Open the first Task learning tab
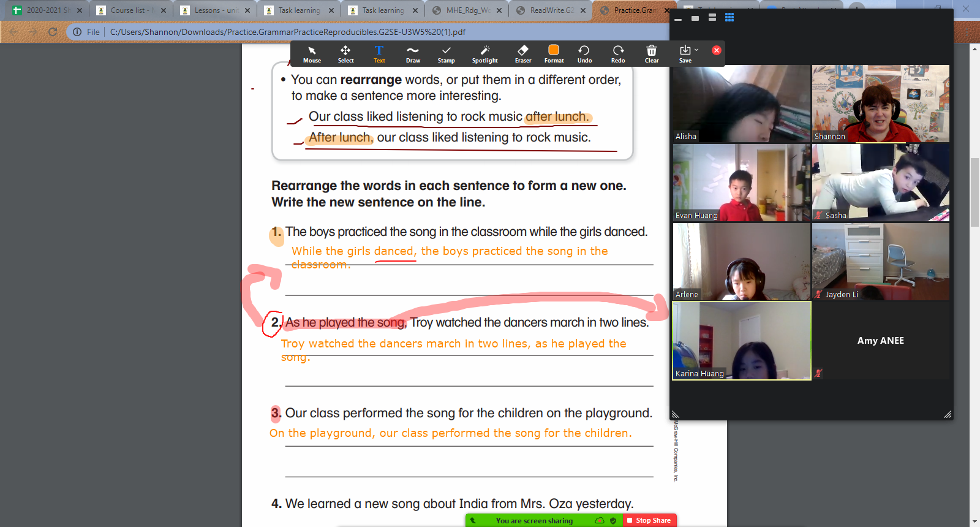The image size is (980, 527). point(298,10)
